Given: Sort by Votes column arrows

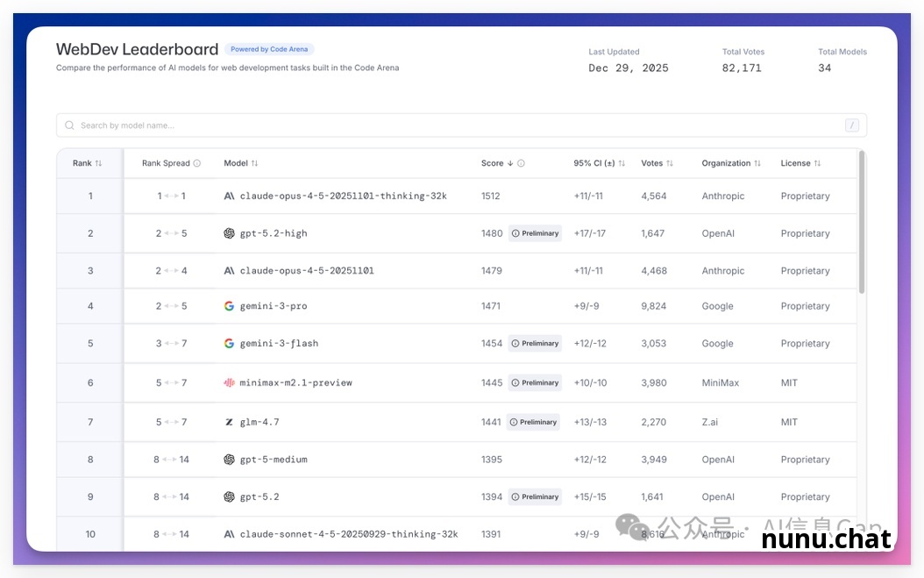Looking at the screenshot, I should [x=670, y=163].
